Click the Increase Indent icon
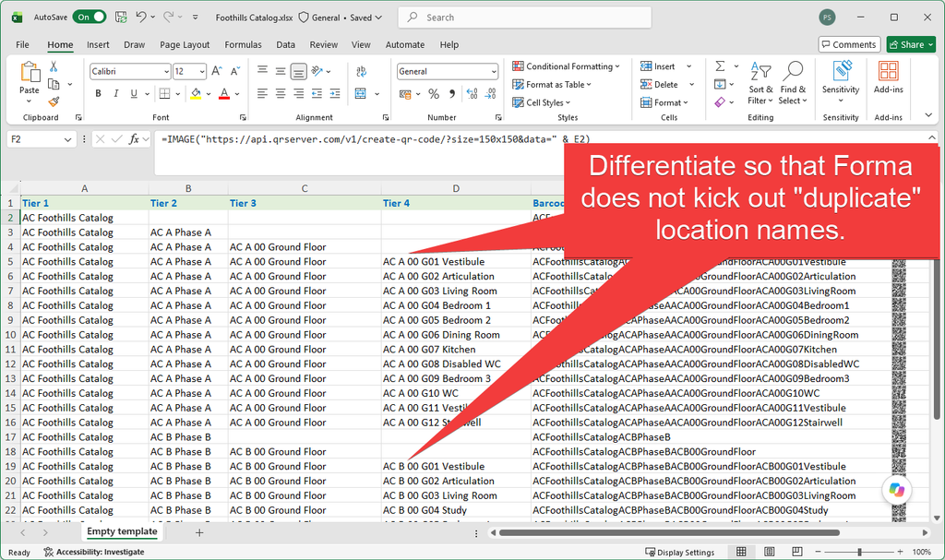This screenshot has width=945, height=560. (x=335, y=93)
